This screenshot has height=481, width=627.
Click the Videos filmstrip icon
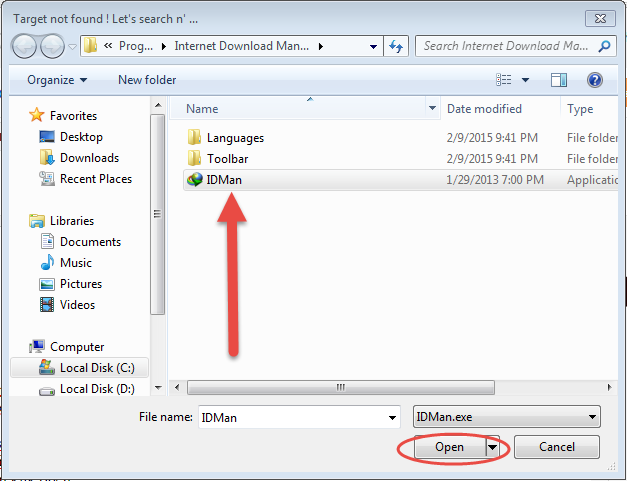coord(47,305)
